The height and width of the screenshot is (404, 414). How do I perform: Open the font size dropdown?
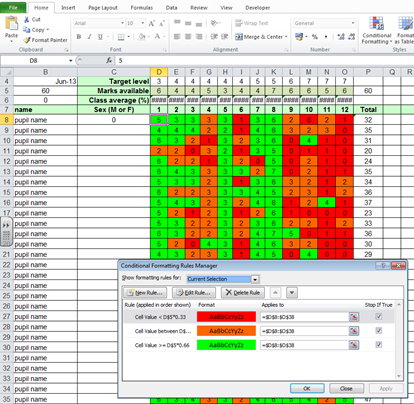(x=143, y=23)
